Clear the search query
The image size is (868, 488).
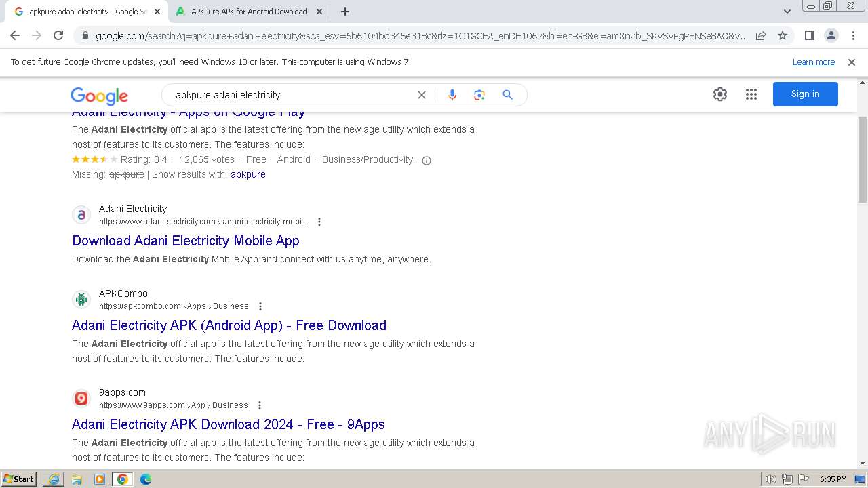422,95
